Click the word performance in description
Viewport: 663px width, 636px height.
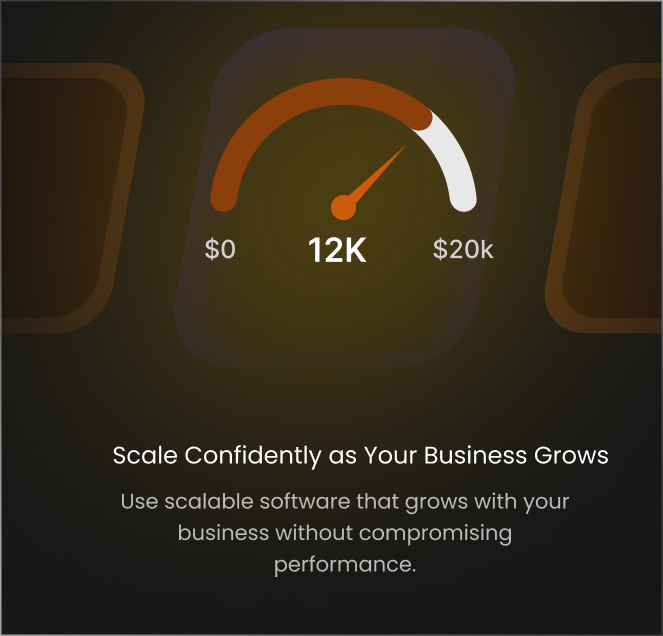coord(345,565)
